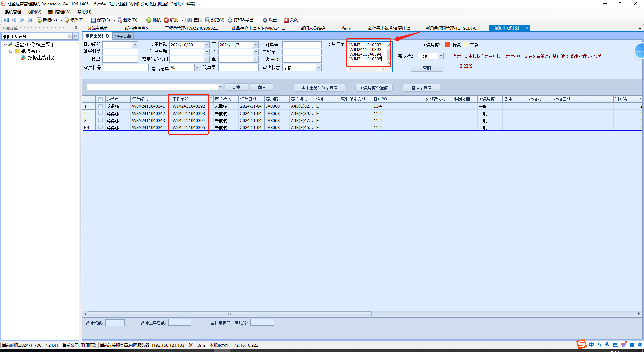
Task: Click the 修改(E) edit toolbar button
Action: [x=74, y=20]
